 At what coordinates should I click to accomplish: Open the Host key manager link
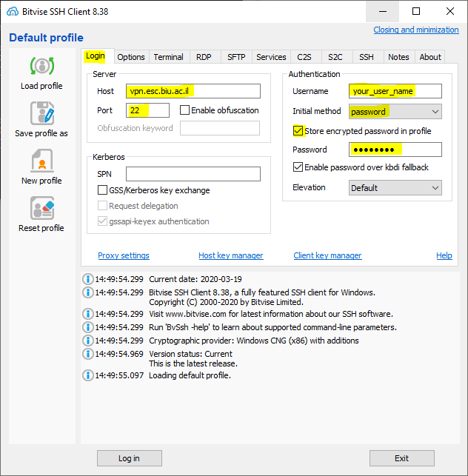231,255
